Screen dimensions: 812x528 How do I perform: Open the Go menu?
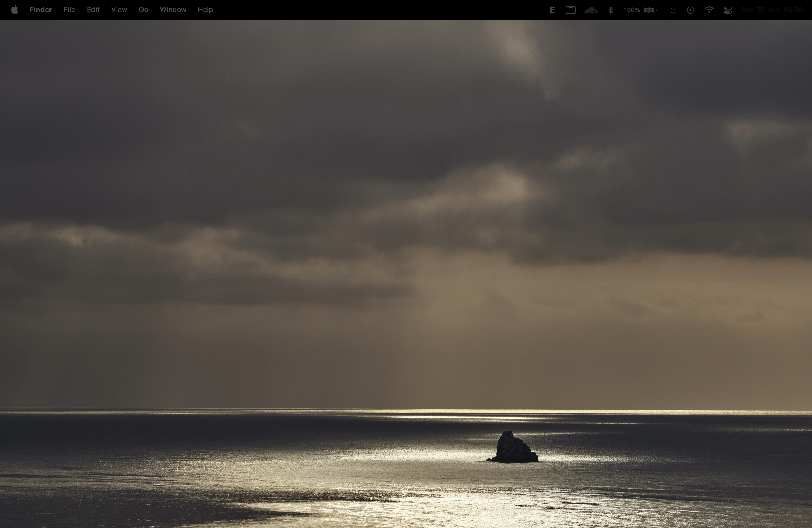pos(143,10)
